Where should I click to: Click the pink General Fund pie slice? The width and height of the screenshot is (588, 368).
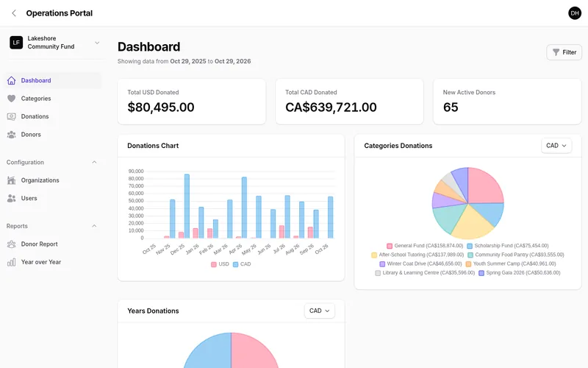(485, 186)
